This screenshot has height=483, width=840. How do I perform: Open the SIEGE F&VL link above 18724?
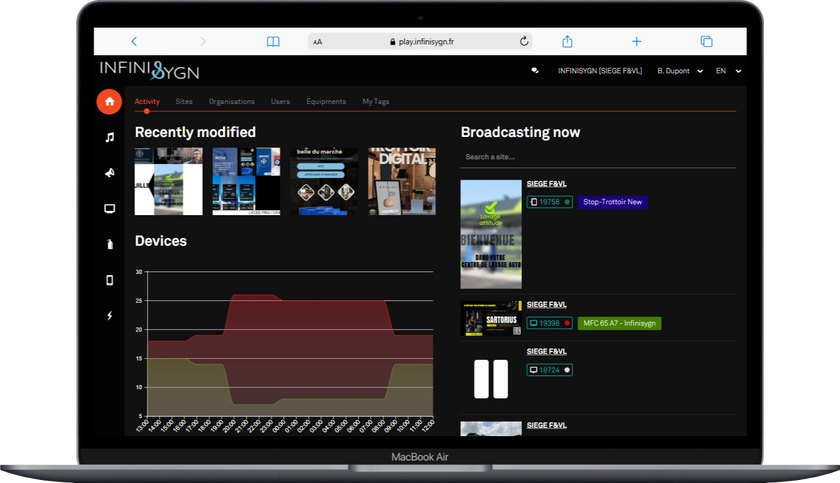546,351
